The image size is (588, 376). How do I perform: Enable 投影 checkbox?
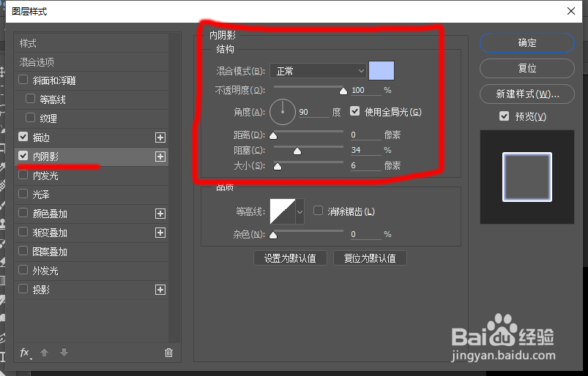(x=23, y=289)
